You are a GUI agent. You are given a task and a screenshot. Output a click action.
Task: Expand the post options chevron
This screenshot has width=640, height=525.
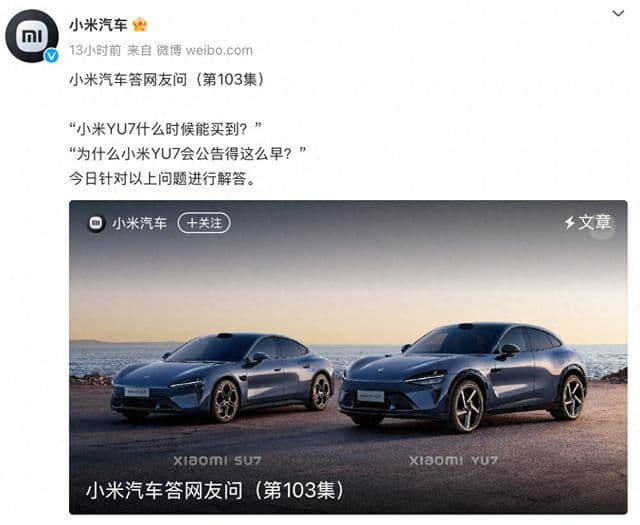(618, 13)
